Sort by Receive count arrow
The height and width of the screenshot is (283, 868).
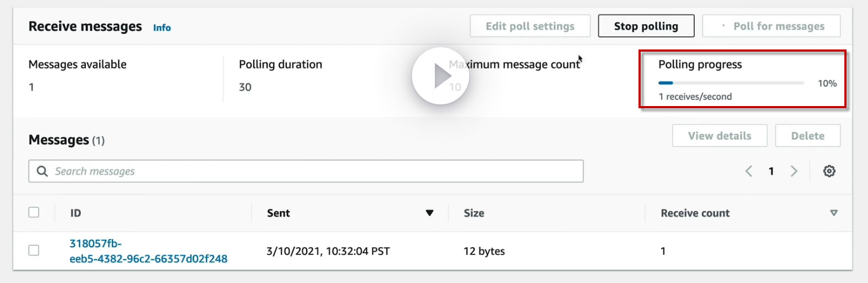[x=833, y=213]
